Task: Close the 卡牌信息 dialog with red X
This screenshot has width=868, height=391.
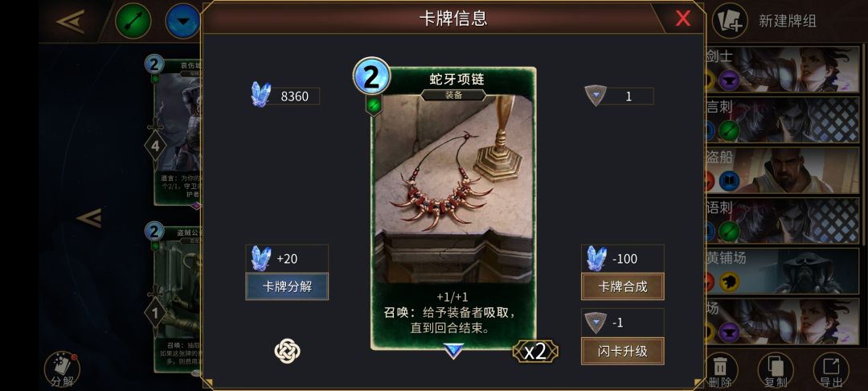Action: pyautogui.click(x=682, y=19)
